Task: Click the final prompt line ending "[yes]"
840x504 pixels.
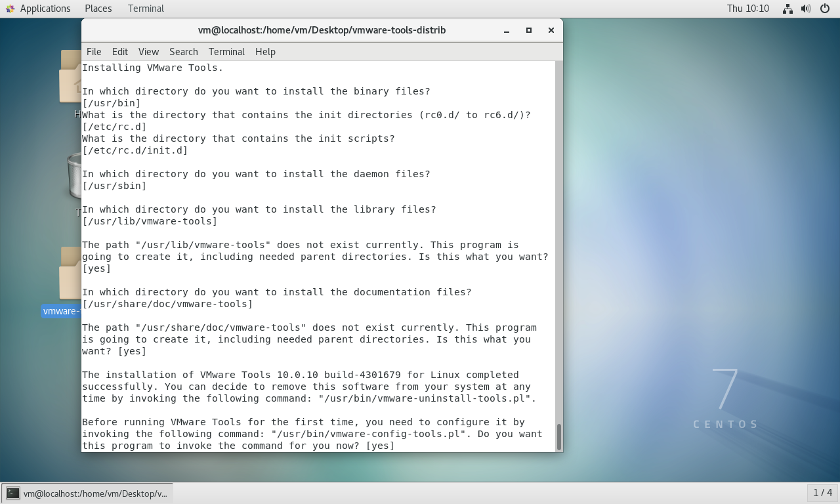Action: tap(238, 446)
